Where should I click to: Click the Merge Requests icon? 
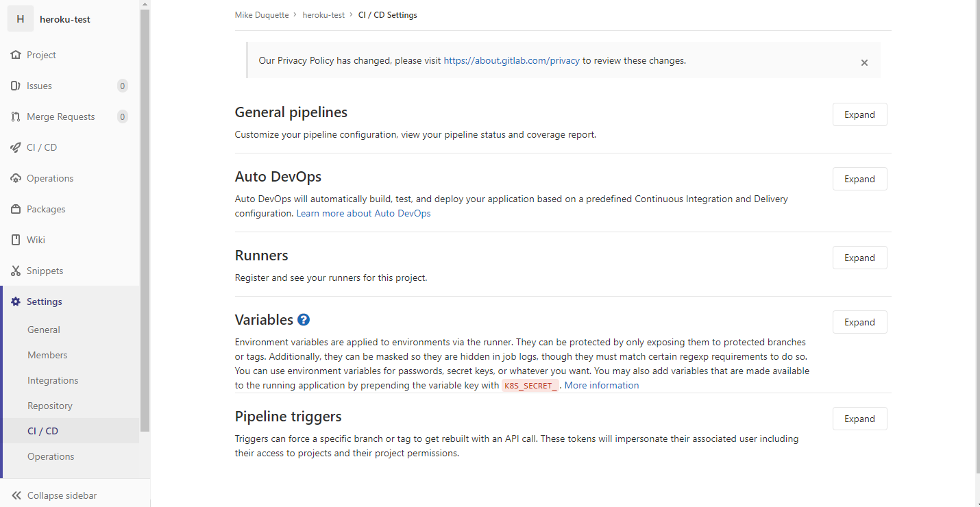pyautogui.click(x=16, y=116)
